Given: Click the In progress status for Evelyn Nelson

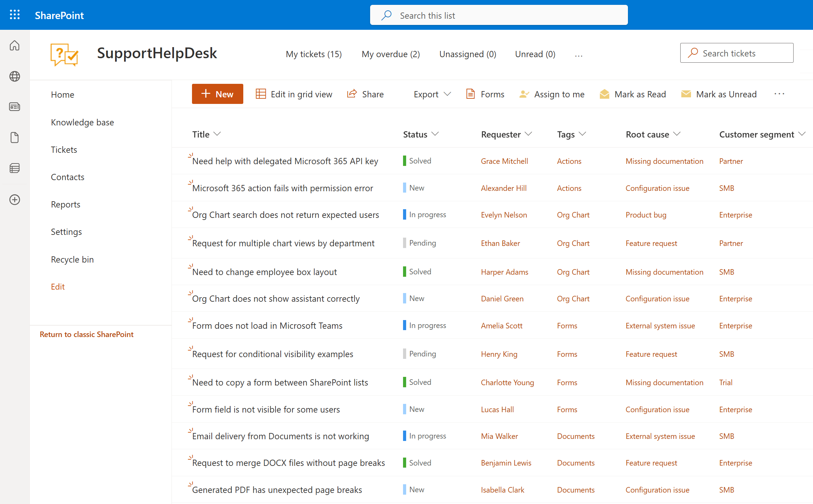Looking at the screenshot, I should click(425, 215).
